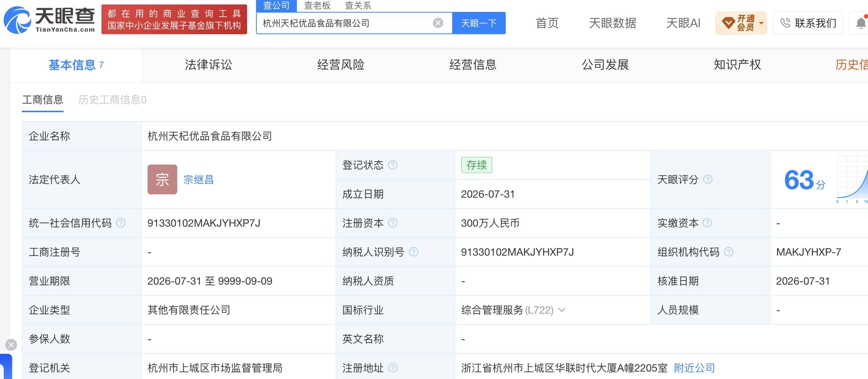
Task: Switch to the orange 历史信息 tab
Action: click(x=851, y=65)
